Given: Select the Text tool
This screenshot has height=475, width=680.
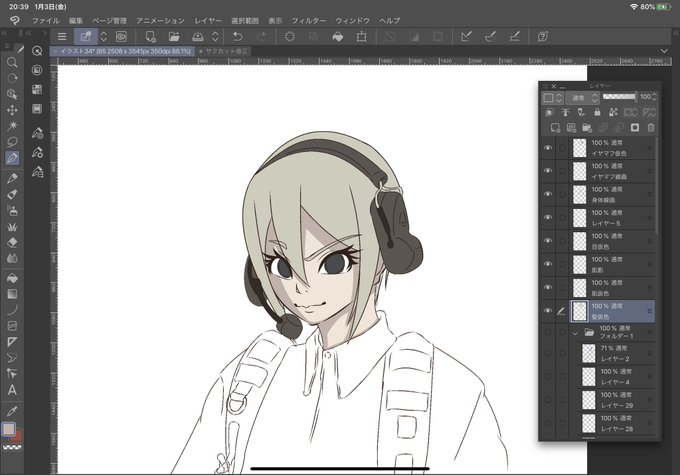Looking at the screenshot, I should tap(12, 390).
